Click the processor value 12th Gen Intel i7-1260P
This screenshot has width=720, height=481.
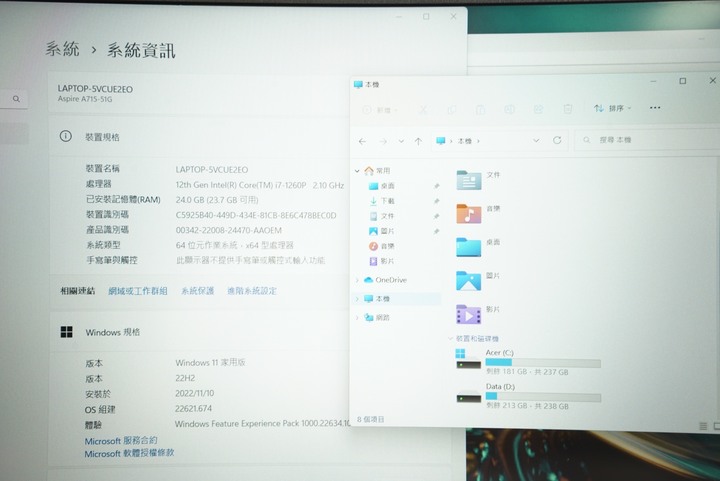click(260, 185)
